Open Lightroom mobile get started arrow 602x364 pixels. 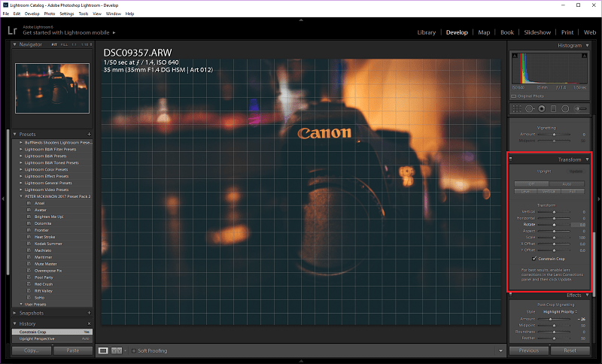(x=114, y=32)
